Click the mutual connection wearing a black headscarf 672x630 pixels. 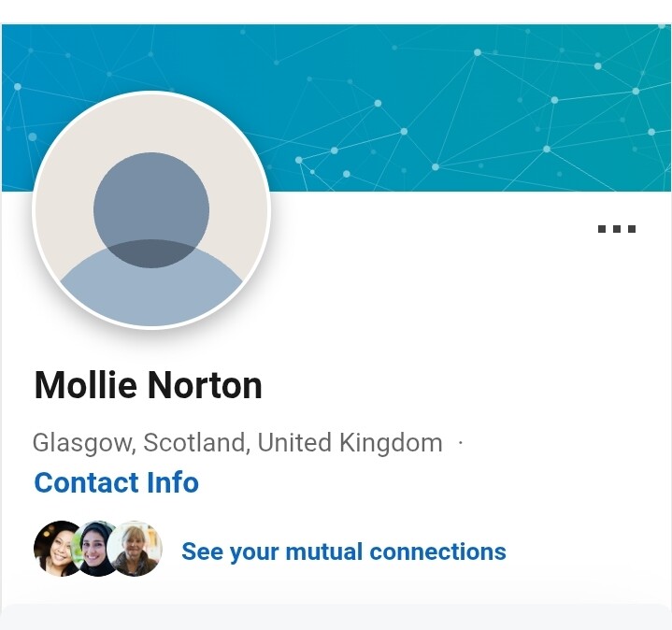96,549
